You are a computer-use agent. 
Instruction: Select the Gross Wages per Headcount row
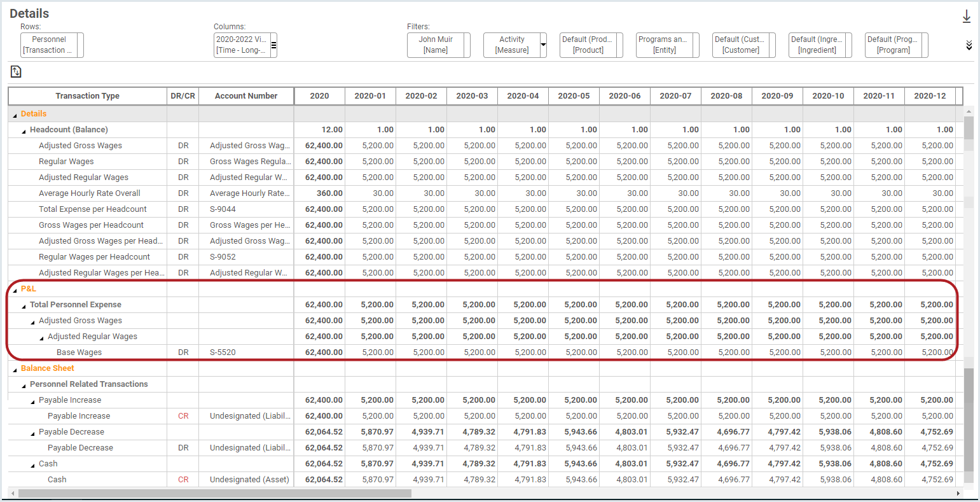click(91, 225)
